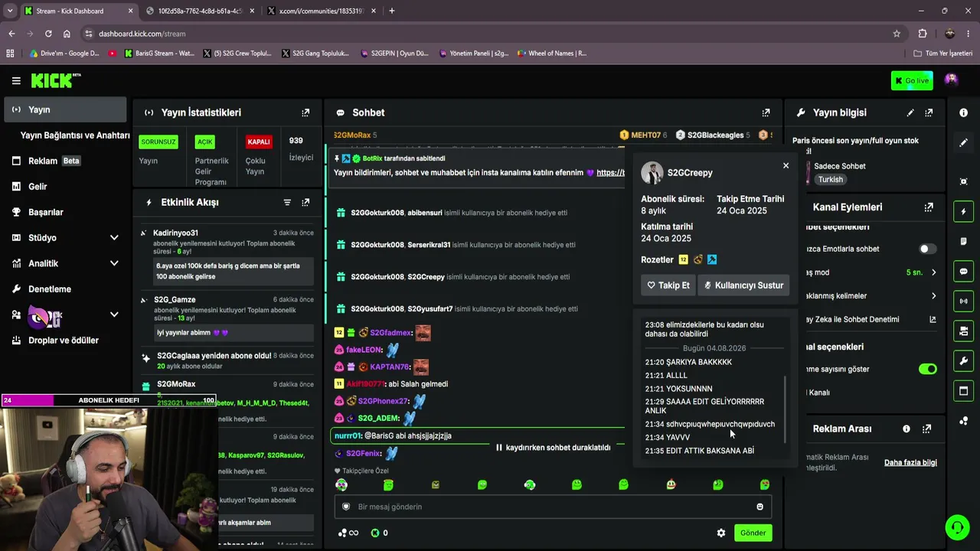Open the Yönetim Paneli bookmark
Image resolution: width=980 pixels, height=551 pixels.
(x=473, y=54)
